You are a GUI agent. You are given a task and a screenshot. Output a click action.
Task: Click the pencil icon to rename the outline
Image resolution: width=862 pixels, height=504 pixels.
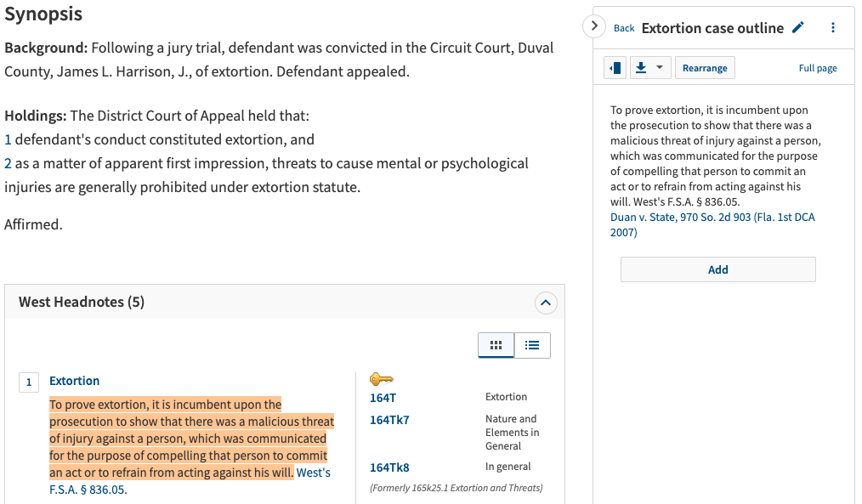pos(797,27)
